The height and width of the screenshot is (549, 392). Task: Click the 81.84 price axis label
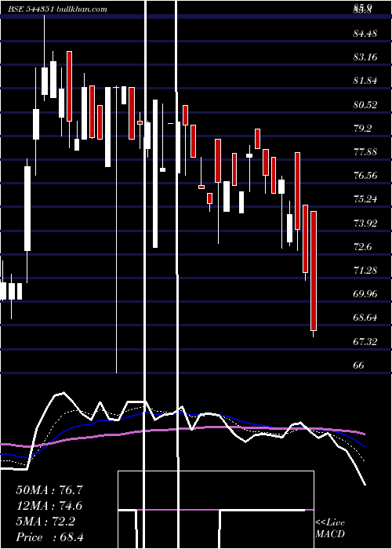tap(365, 81)
